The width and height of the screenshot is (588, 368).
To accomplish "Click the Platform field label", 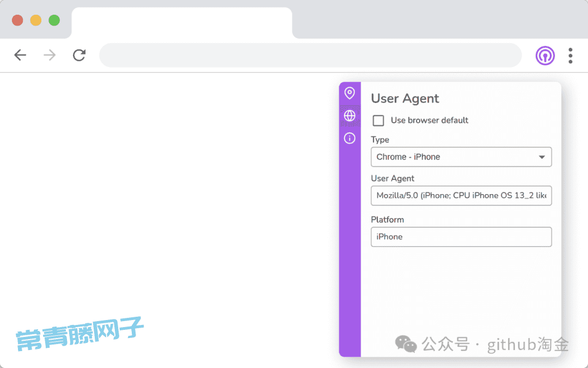I will (x=388, y=220).
